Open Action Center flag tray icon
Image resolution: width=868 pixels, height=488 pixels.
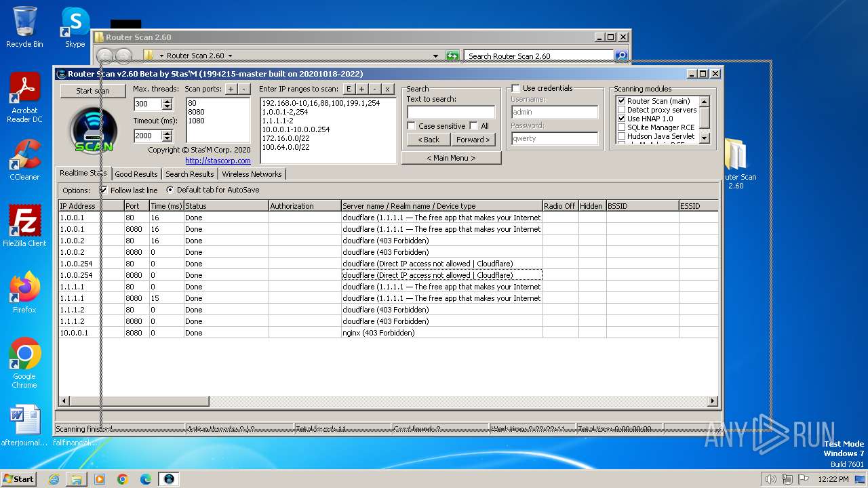coord(803,479)
